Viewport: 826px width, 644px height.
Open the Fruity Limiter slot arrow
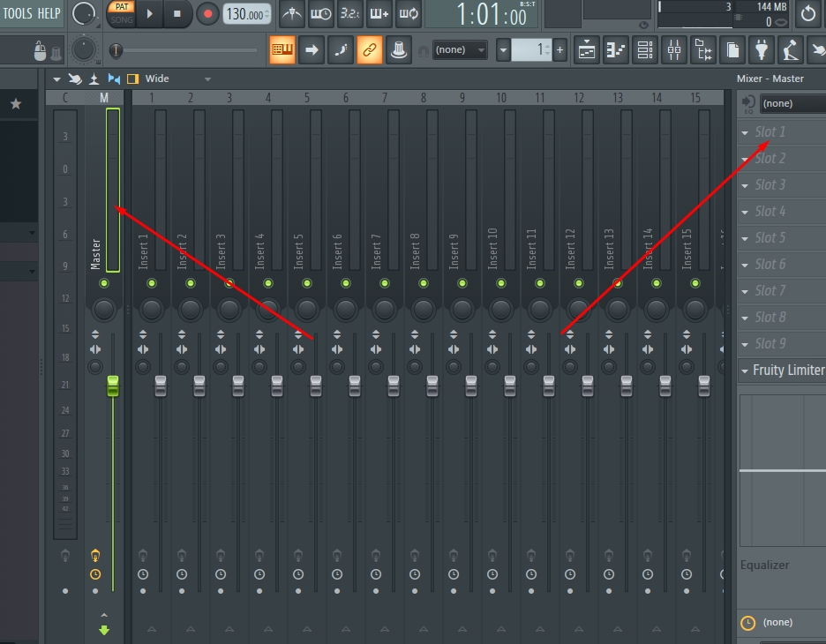click(x=745, y=371)
